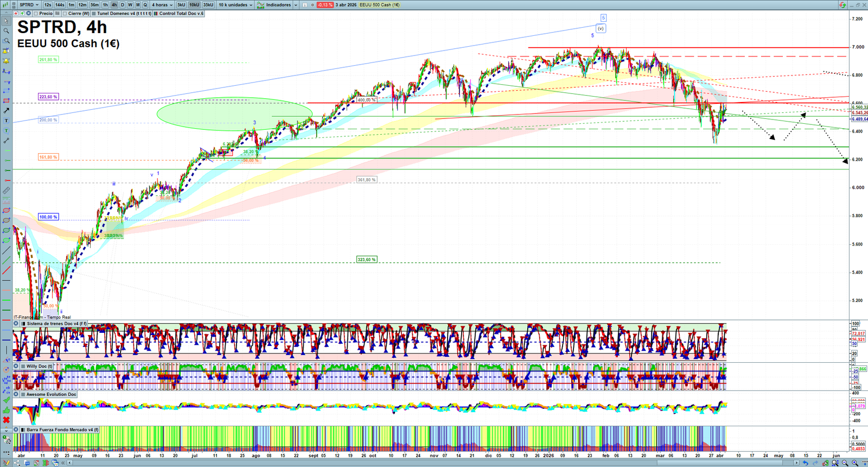Open the share icon in bottom bar
The height and width of the screenshot is (467, 868).
point(17,463)
